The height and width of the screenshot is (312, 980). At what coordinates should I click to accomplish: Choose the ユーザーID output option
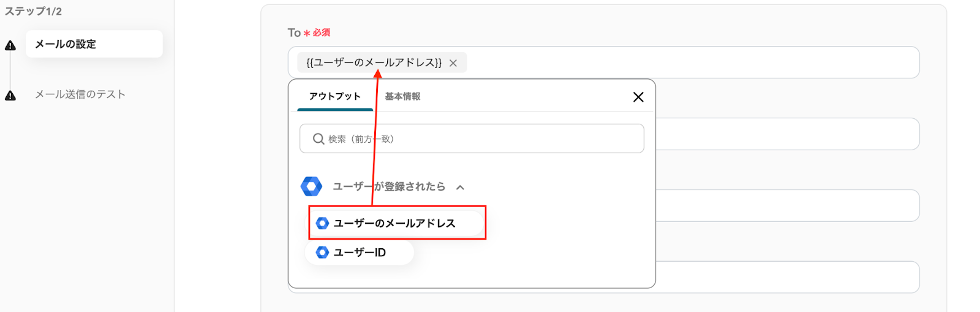pyautogui.click(x=360, y=252)
